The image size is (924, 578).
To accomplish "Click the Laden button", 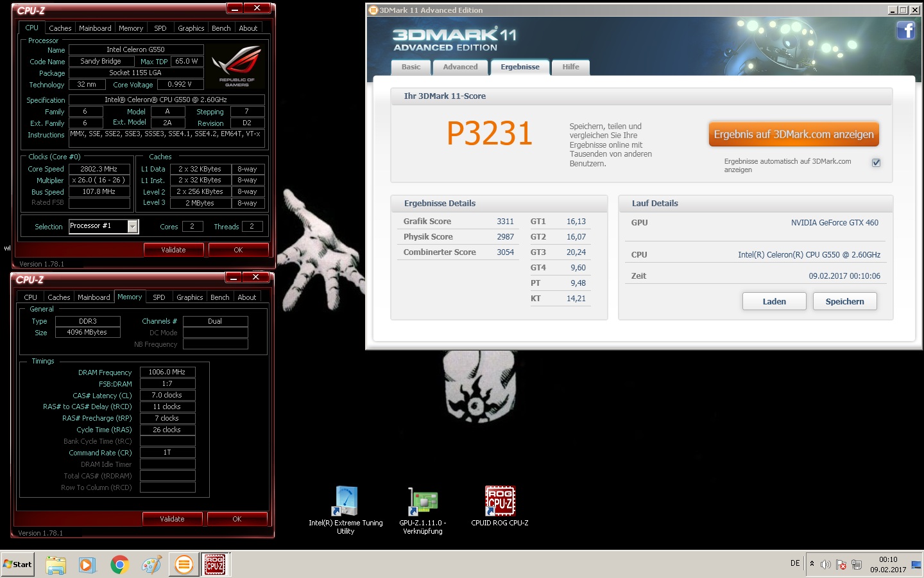I will click(774, 301).
